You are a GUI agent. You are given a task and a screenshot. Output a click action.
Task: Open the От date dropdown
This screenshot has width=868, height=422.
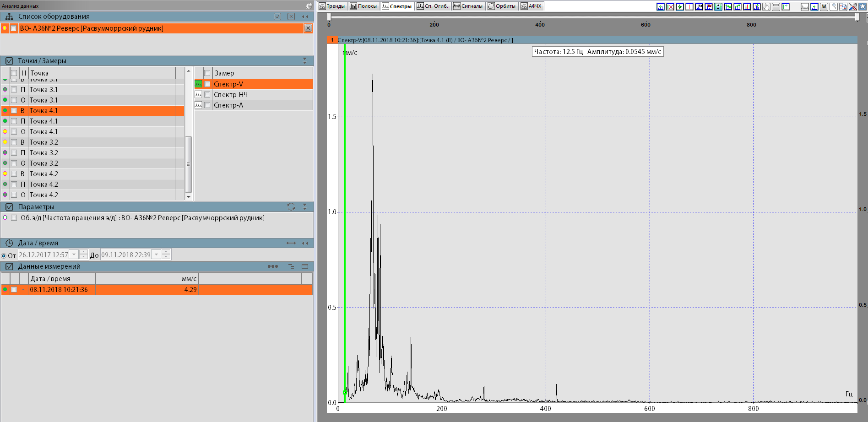pyautogui.click(x=74, y=254)
